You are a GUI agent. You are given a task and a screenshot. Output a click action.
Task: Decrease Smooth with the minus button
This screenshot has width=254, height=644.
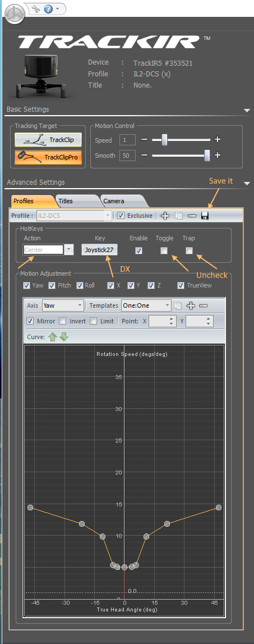coord(144,156)
